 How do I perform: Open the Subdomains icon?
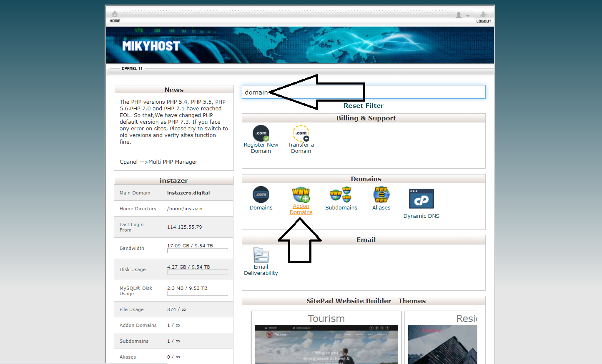[341, 194]
